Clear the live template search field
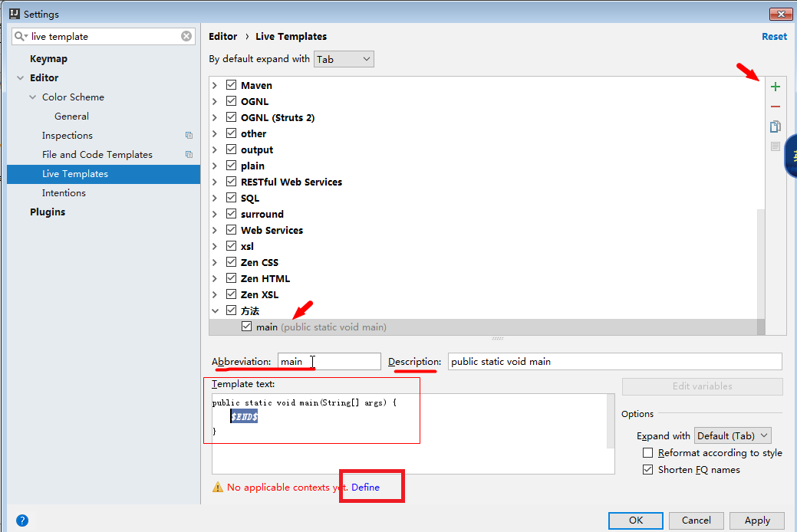This screenshot has width=797, height=532. [186, 36]
